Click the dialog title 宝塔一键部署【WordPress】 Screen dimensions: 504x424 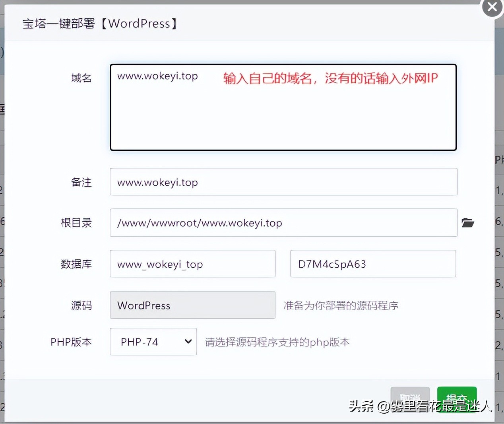(x=99, y=23)
